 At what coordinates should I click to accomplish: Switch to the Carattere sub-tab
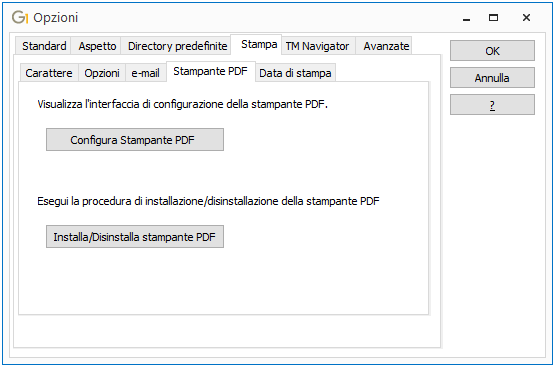point(49,73)
